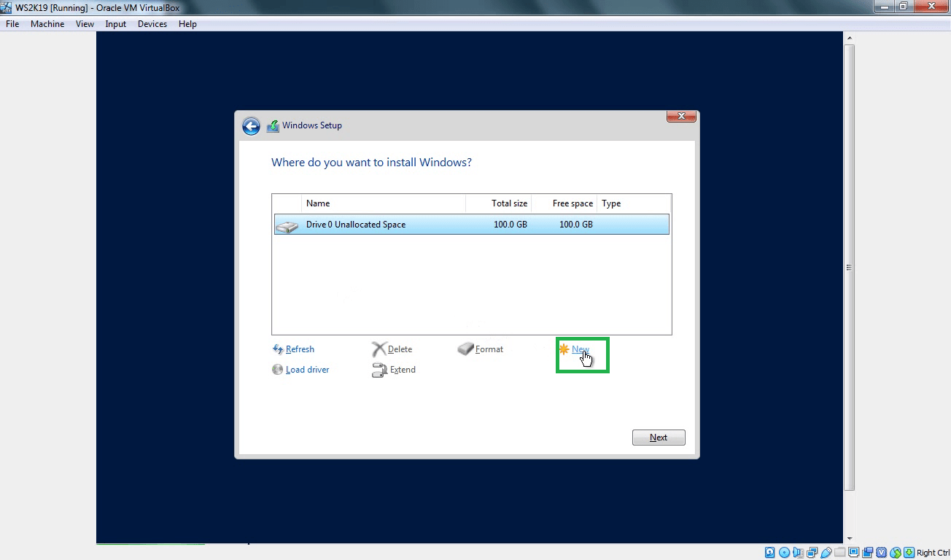Screen dimensions: 951x560
Task: Click the Format drive icon
Action: pos(465,349)
